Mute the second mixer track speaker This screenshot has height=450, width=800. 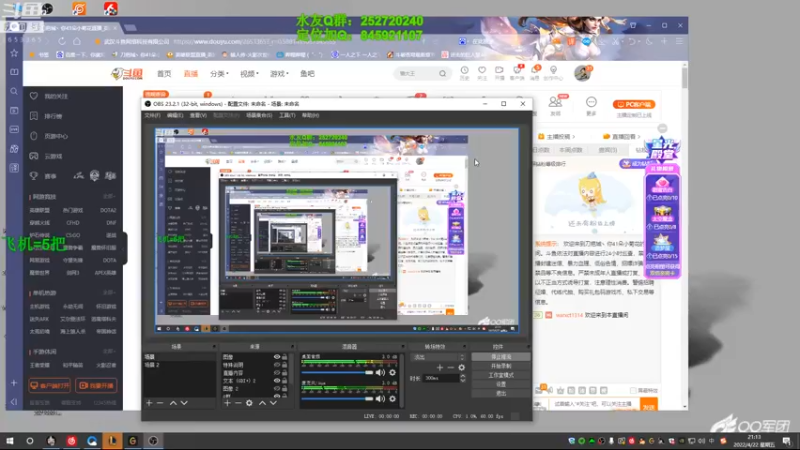(x=380, y=399)
